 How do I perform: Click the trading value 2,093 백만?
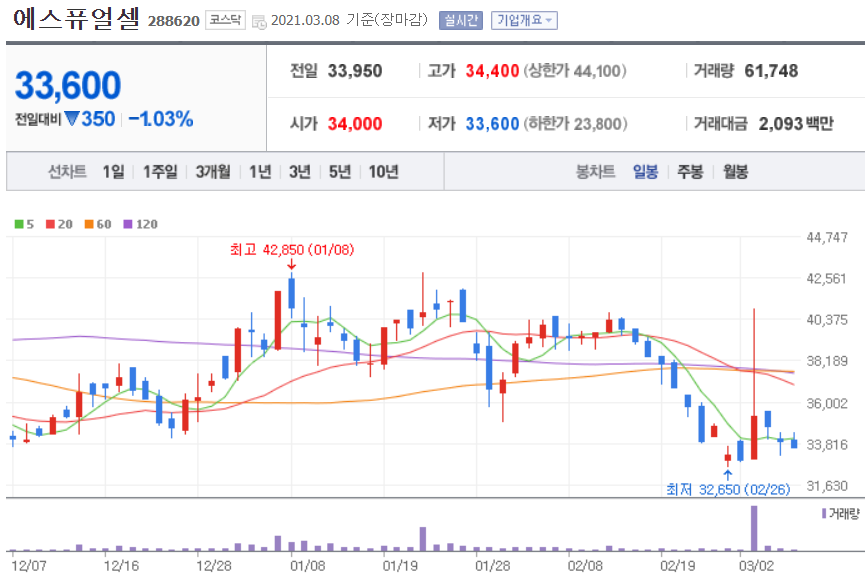coord(796,124)
